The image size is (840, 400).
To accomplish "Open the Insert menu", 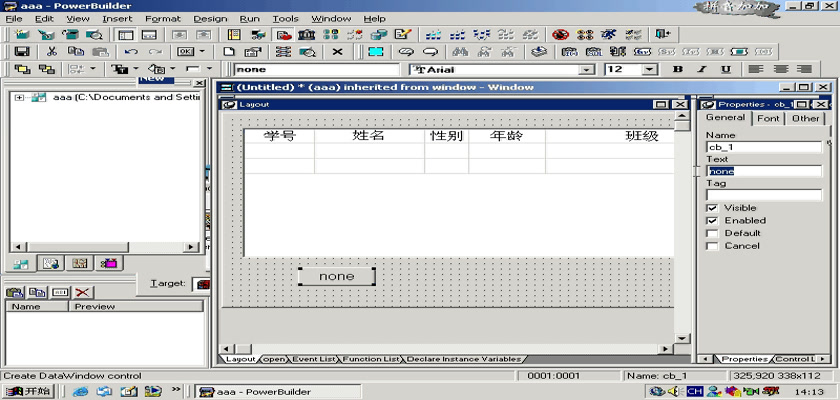I will [117, 19].
